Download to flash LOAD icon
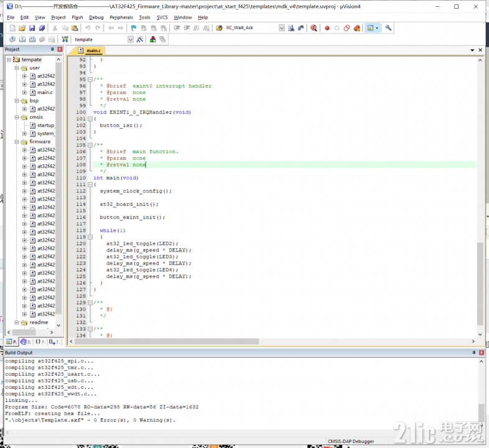This screenshot has height=448, width=489. click(65, 39)
